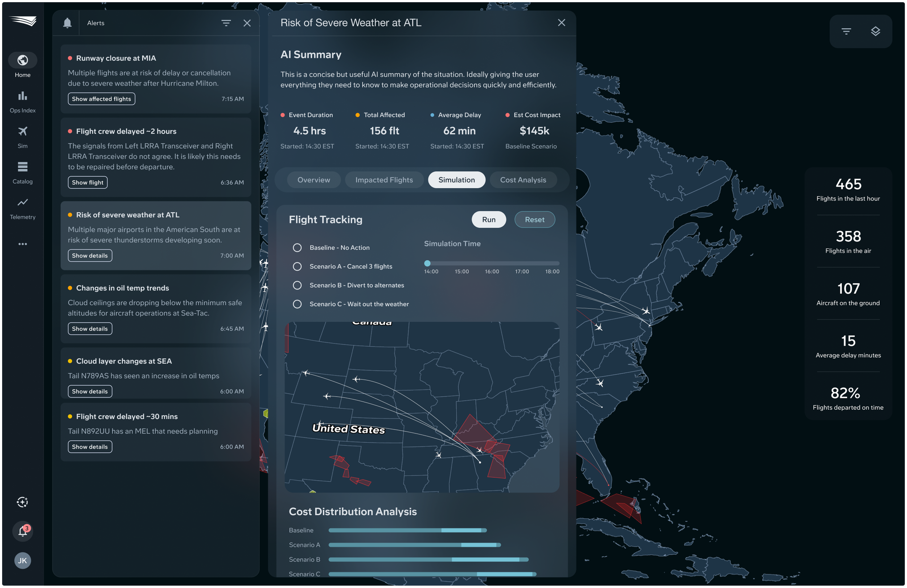This screenshot has width=907, height=588.
Task: Click the Simulation Time slider handle
Action: click(427, 263)
